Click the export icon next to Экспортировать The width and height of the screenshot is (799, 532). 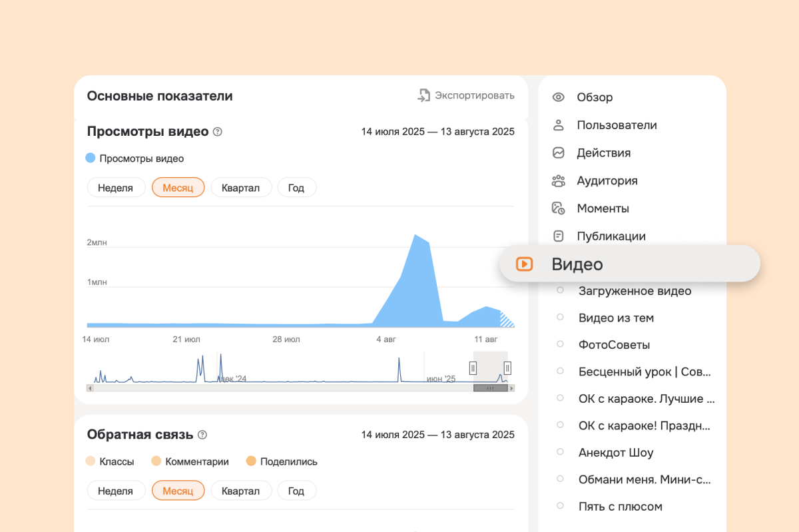pos(424,96)
